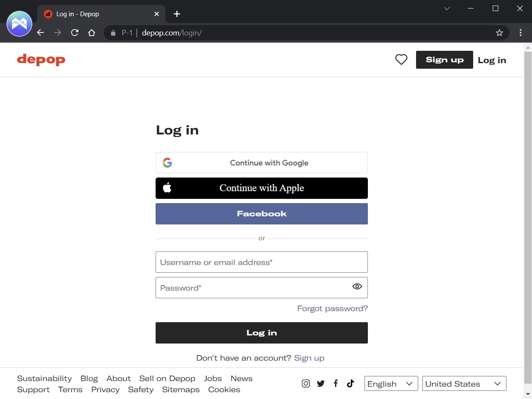The image size is (532, 399).
Task: Open Depop's TikTok page icon
Action: pyautogui.click(x=350, y=383)
